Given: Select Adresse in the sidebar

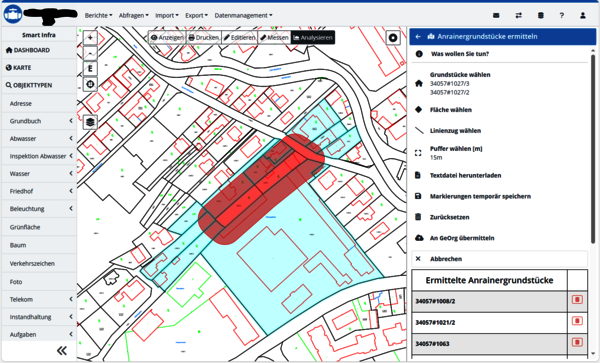Looking at the screenshot, I should tap(39, 104).
